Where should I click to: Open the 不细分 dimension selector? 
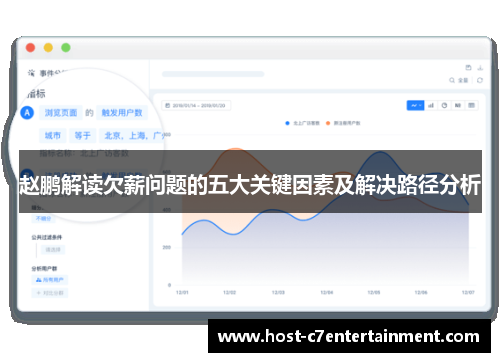[x=43, y=218]
